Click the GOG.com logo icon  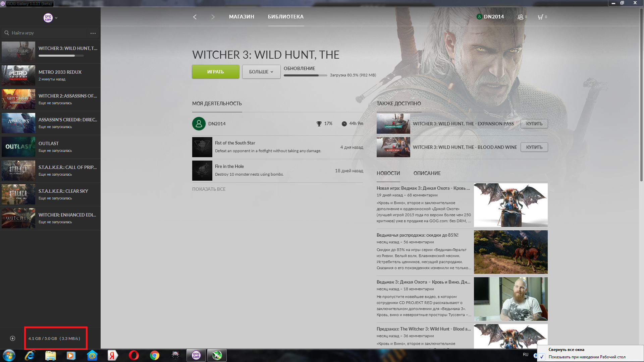[x=48, y=18]
